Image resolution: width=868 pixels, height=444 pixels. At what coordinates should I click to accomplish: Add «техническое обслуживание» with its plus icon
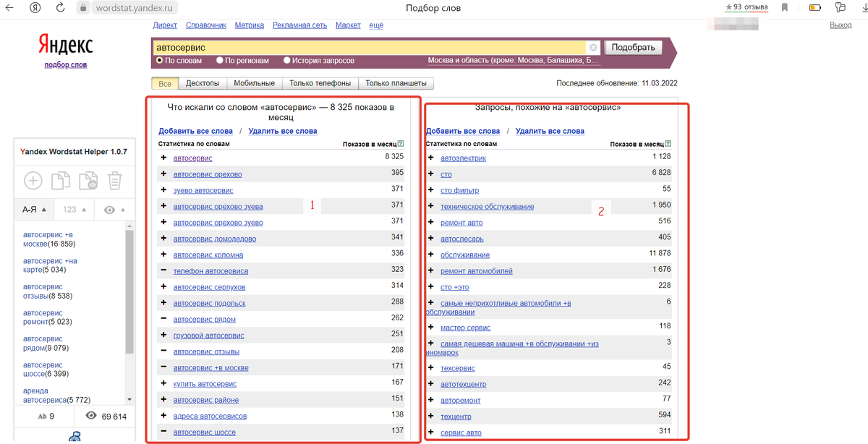tap(431, 206)
